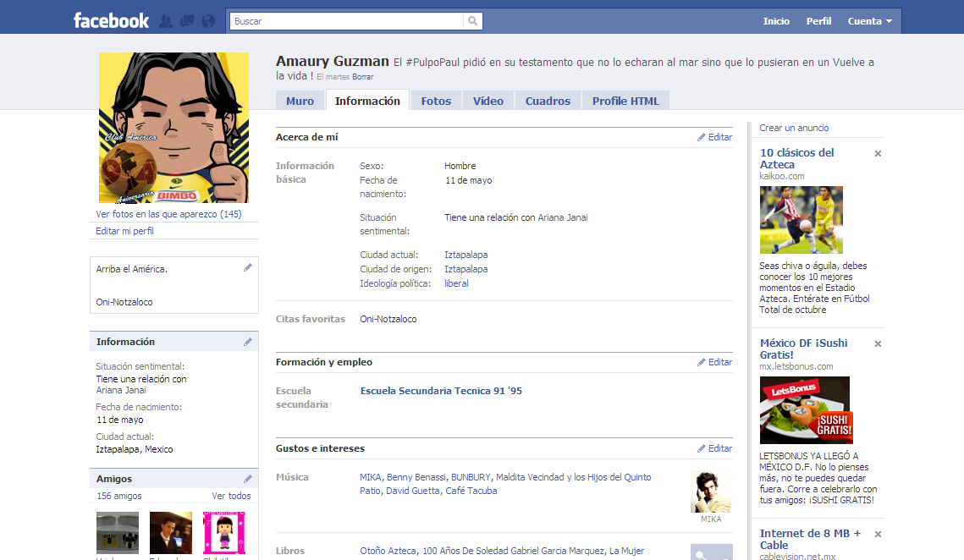Click Ver todos friends link
This screenshot has height=560, width=964.
tap(231, 496)
